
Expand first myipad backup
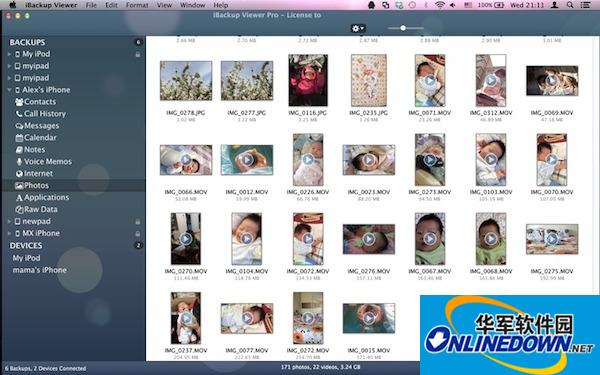click(x=9, y=66)
